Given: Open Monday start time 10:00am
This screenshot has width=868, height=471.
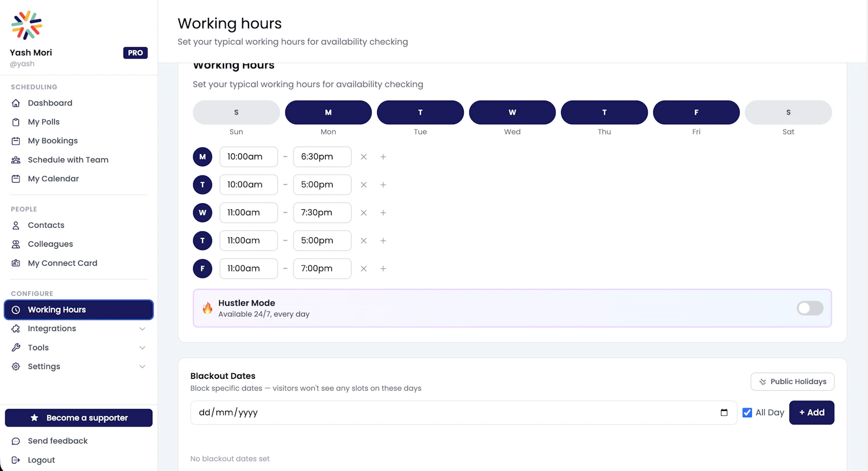Looking at the screenshot, I should pos(248,157).
